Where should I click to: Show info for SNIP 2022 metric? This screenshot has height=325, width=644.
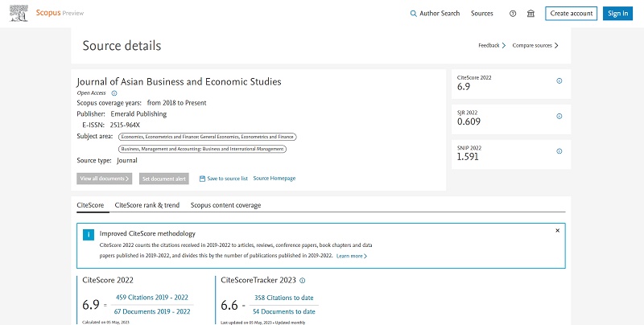point(559,151)
